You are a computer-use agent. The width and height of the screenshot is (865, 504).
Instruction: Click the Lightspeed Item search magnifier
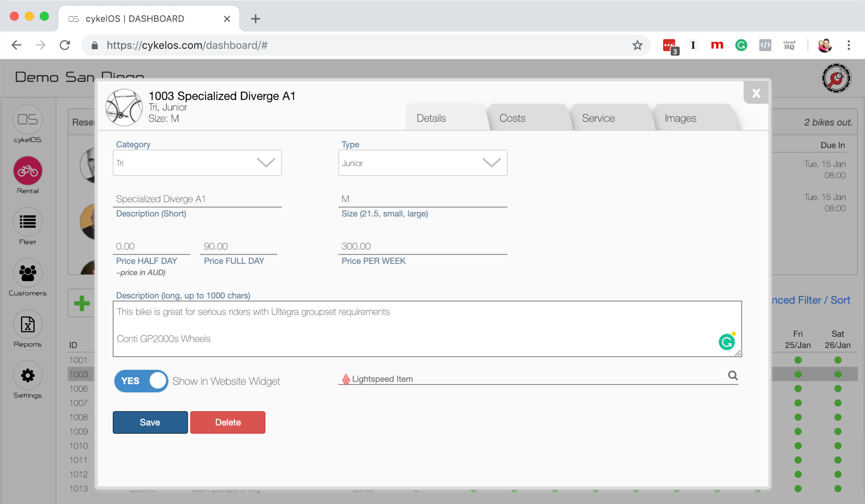(732, 376)
